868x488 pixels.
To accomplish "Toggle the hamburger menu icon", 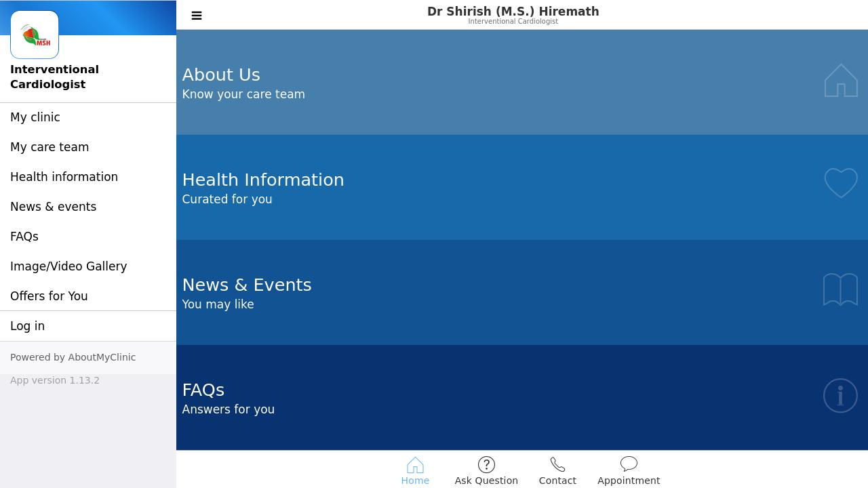I will 197,16.
